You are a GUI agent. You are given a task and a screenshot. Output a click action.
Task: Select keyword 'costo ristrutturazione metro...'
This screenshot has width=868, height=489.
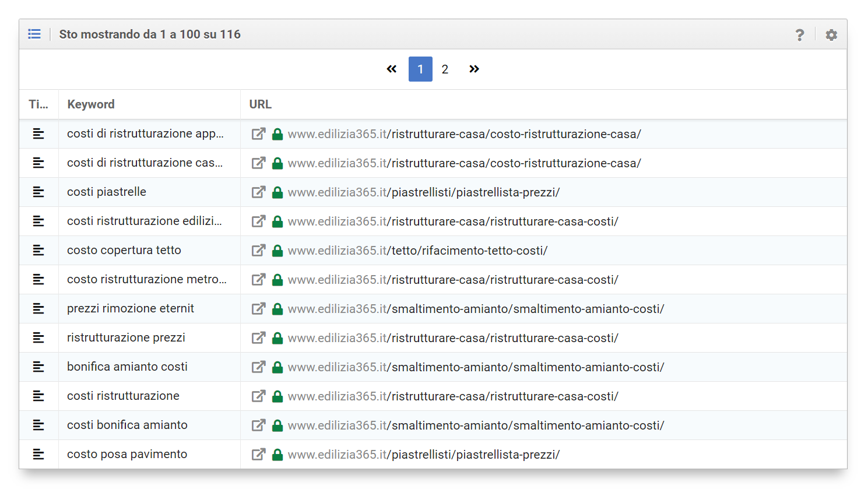click(x=147, y=279)
